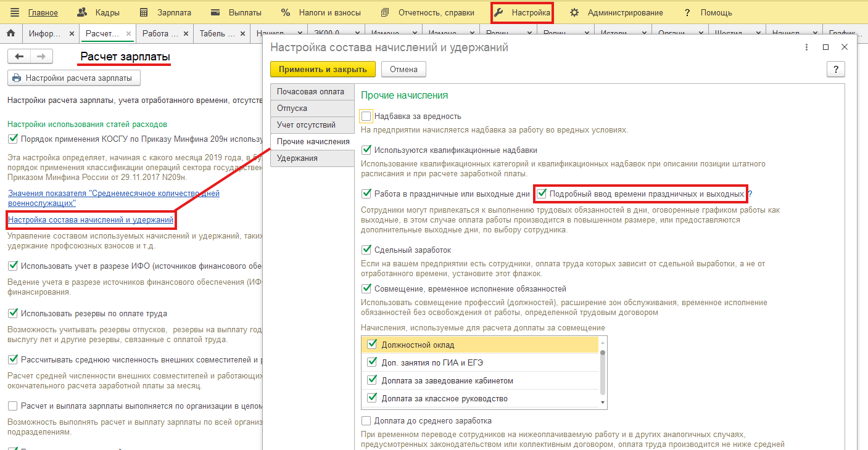Select the Прочие начисления dialog tab
Screen dimensions: 868x450
click(313, 142)
